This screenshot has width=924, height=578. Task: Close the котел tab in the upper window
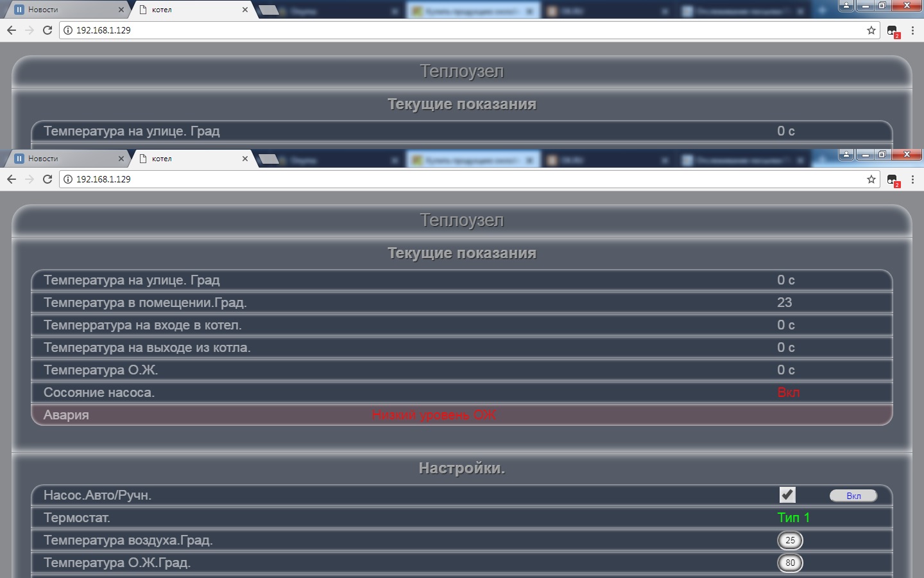245,10
